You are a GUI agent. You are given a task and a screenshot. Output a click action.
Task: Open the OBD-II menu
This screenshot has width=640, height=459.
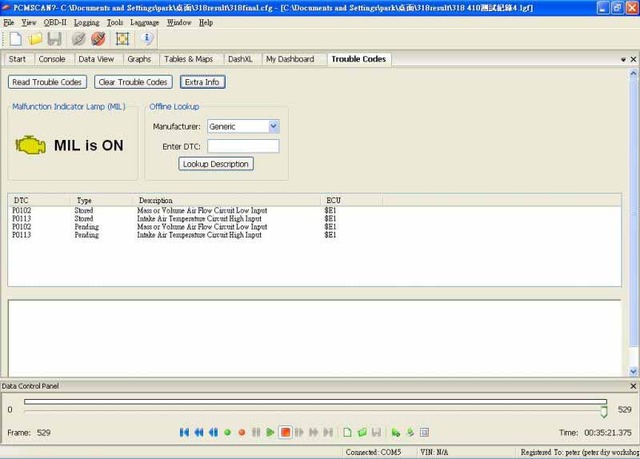(55, 21)
